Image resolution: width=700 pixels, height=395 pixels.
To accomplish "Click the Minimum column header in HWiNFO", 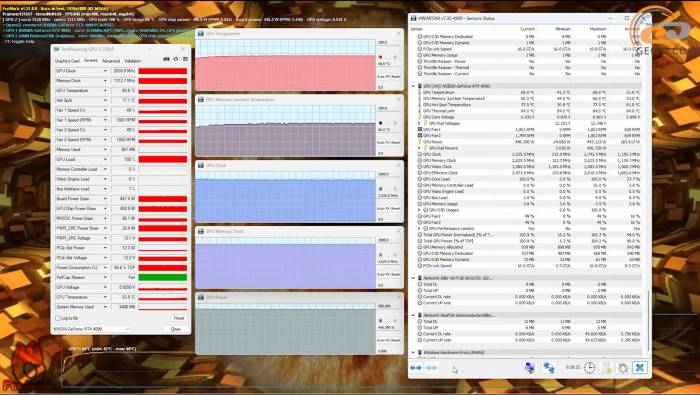I will pos(562,29).
